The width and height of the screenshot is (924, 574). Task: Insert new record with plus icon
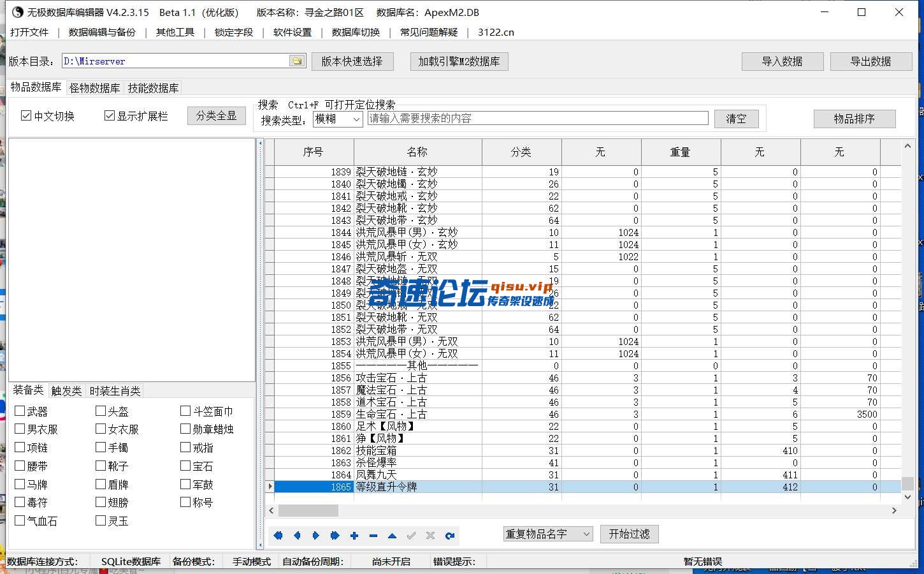click(354, 536)
